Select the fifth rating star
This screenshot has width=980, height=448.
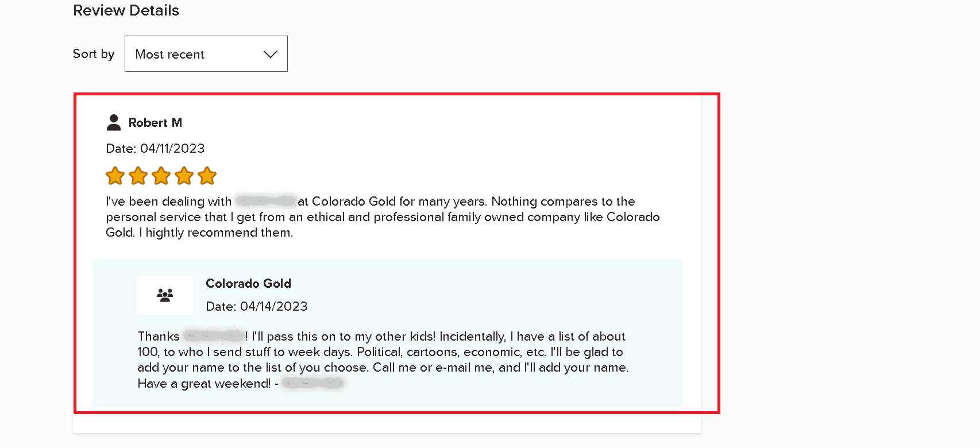(207, 176)
